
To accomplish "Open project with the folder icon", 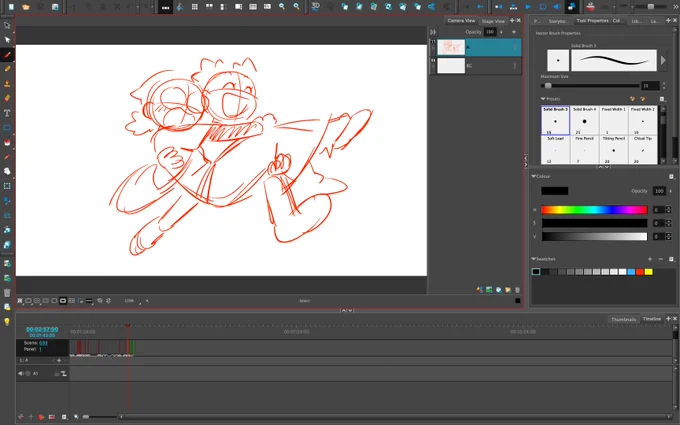I will pyautogui.click(x=26, y=7).
